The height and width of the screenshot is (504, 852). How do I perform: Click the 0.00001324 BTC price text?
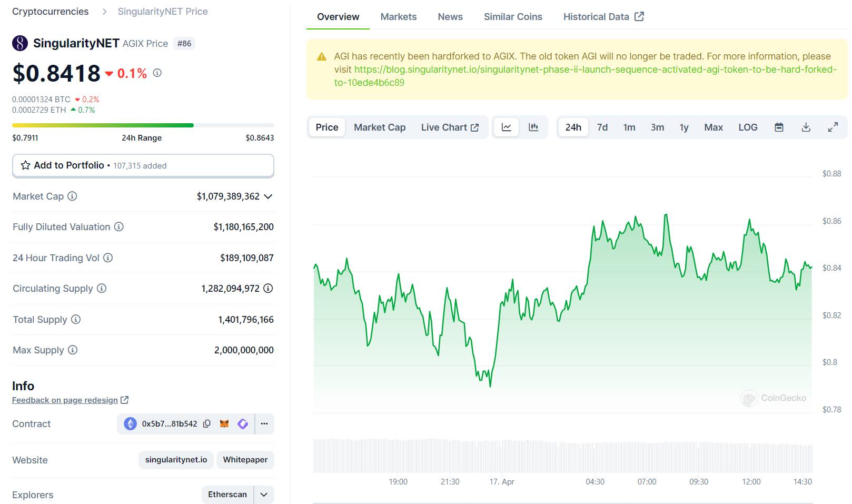[x=41, y=99]
